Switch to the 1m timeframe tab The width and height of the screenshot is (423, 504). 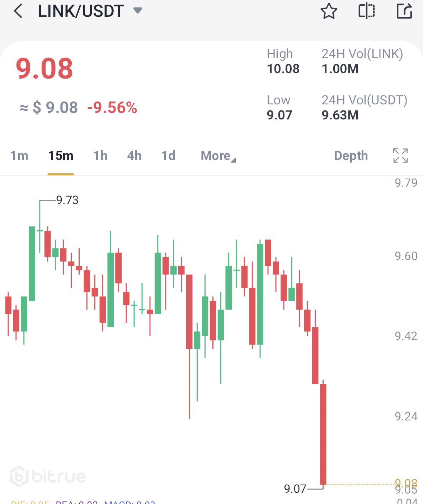click(19, 156)
